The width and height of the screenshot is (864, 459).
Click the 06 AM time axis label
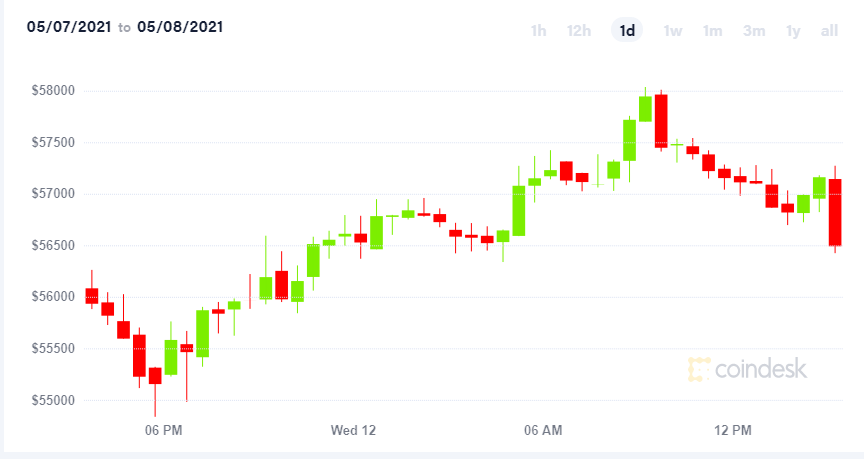543,430
